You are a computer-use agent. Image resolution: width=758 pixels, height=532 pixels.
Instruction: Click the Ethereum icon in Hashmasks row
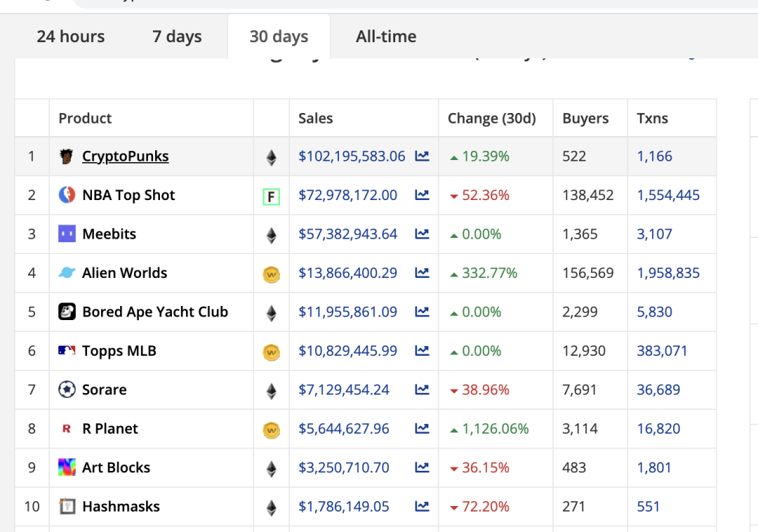pyautogui.click(x=271, y=508)
